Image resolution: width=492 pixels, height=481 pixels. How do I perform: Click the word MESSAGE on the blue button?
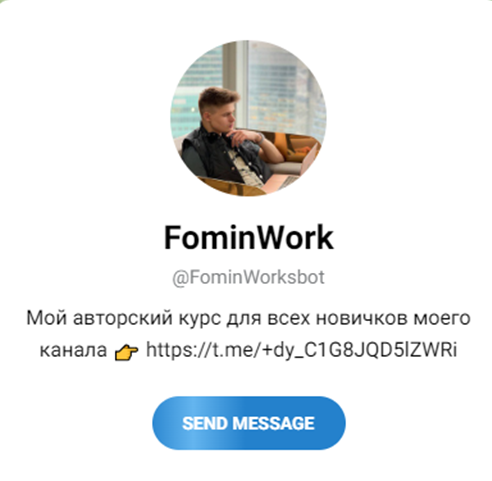click(273, 423)
